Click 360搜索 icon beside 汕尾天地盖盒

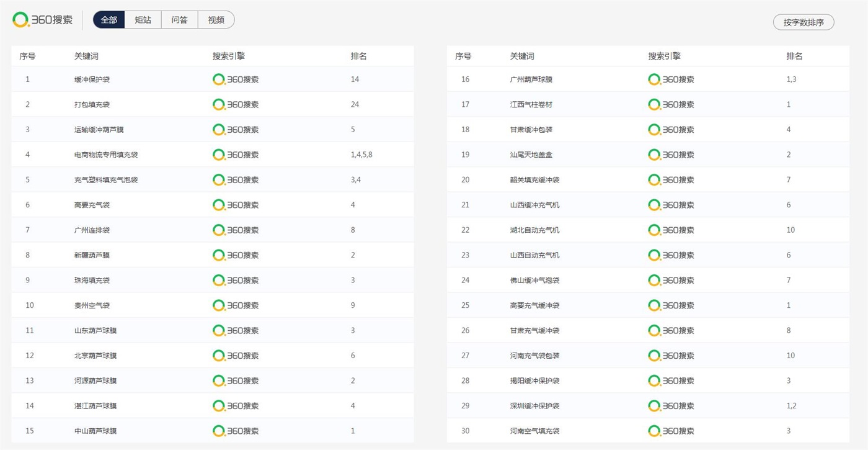point(671,155)
